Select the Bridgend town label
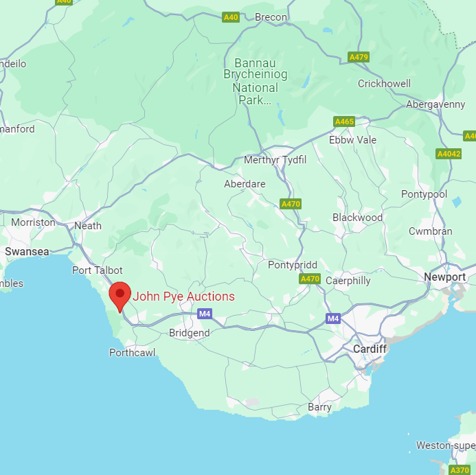The image size is (476, 475). (x=190, y=333)
